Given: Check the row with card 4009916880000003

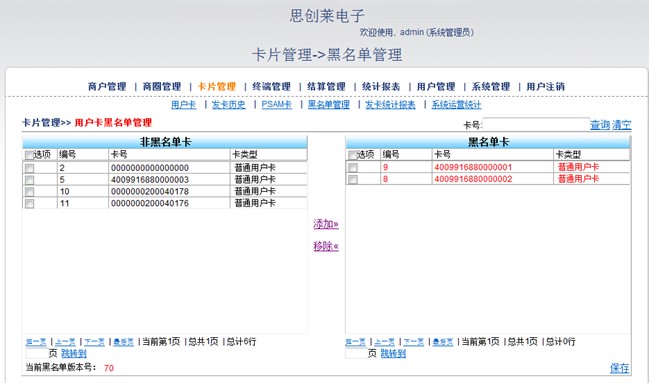Looking at the screenshot, I should pos(29,180).
